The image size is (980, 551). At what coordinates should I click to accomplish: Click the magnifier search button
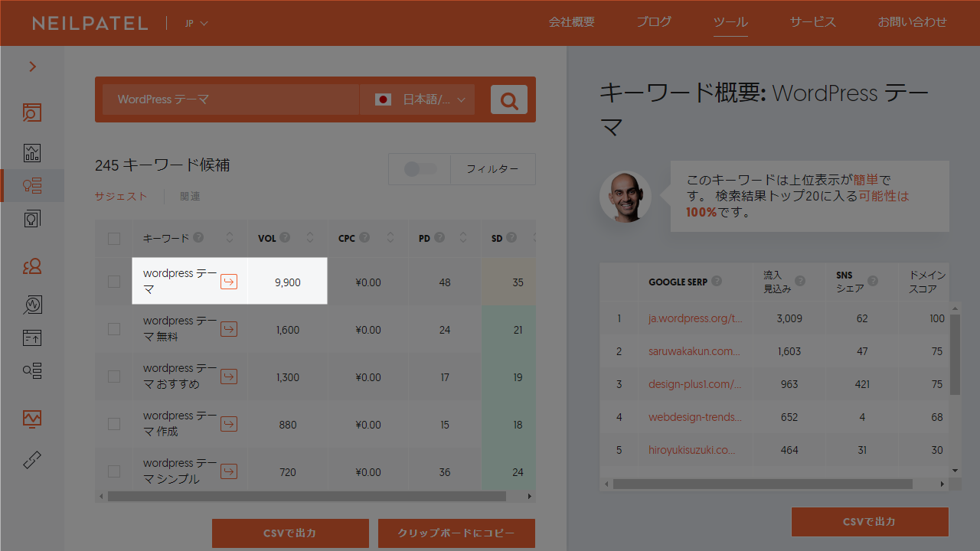(x=509, y=99)
